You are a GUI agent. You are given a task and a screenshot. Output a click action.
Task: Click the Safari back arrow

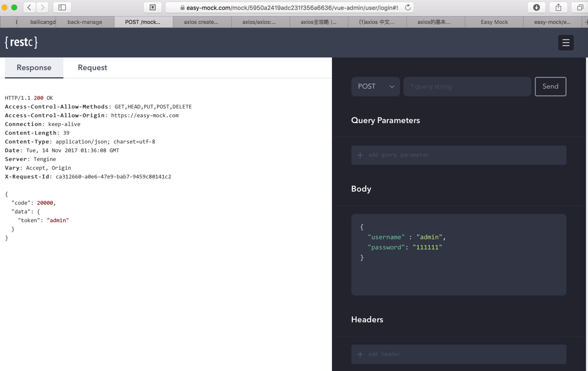29,7
